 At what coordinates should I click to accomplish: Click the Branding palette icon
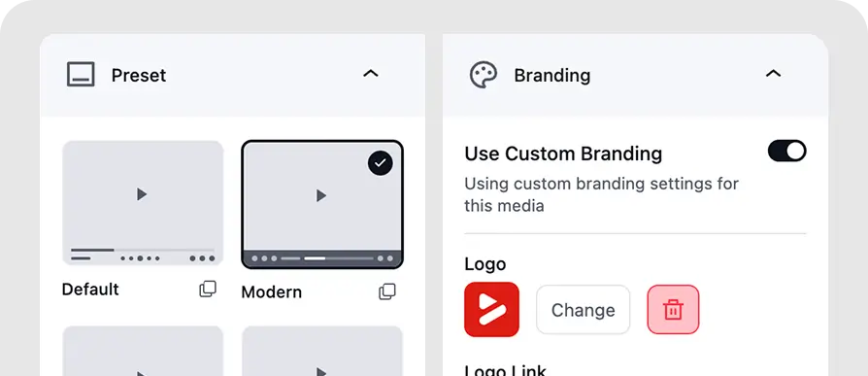click(484, 75)
